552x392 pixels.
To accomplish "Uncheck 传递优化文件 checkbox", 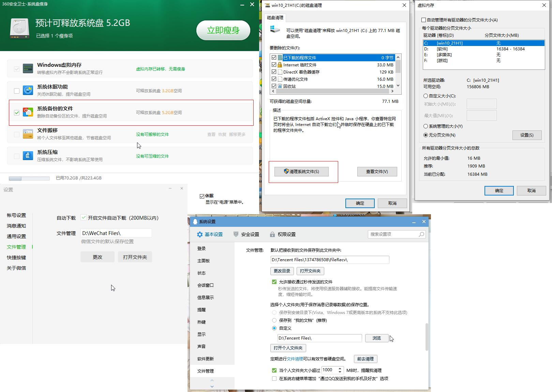I will pyautogui.click(x=274, y=79).
